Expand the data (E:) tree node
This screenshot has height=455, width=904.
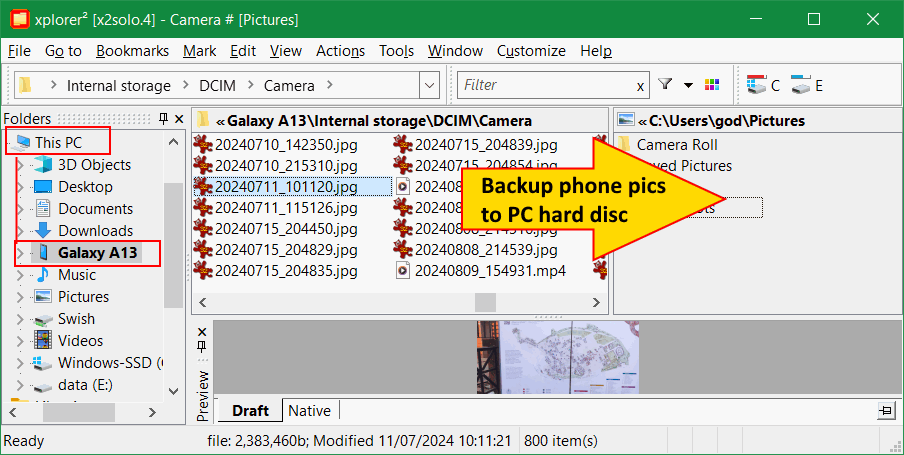20,385
